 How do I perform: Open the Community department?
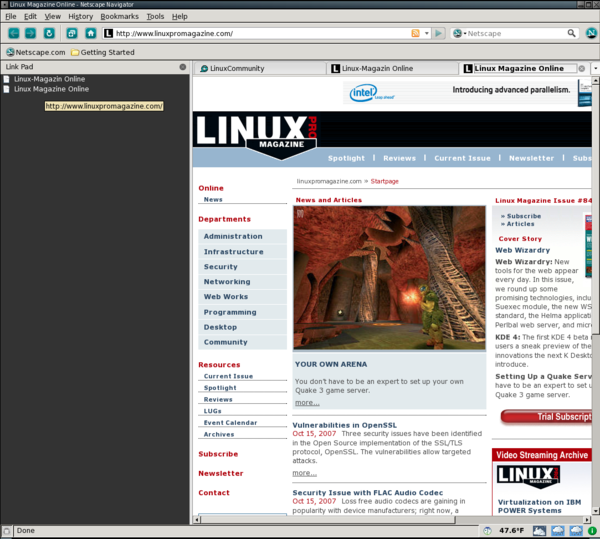pyautogui.click(x=243, y=342)
